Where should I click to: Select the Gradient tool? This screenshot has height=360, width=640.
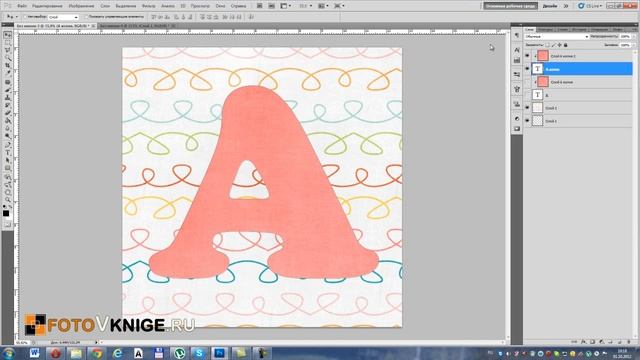7,121
